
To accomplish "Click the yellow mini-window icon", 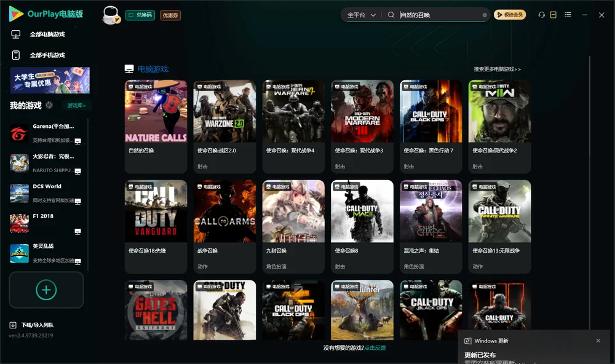I will point(553,15).
